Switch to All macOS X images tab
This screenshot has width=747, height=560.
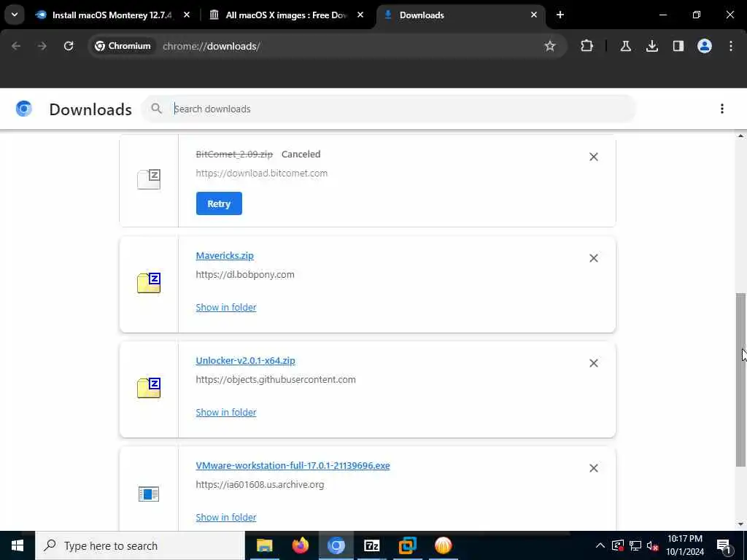coord(287,15)
